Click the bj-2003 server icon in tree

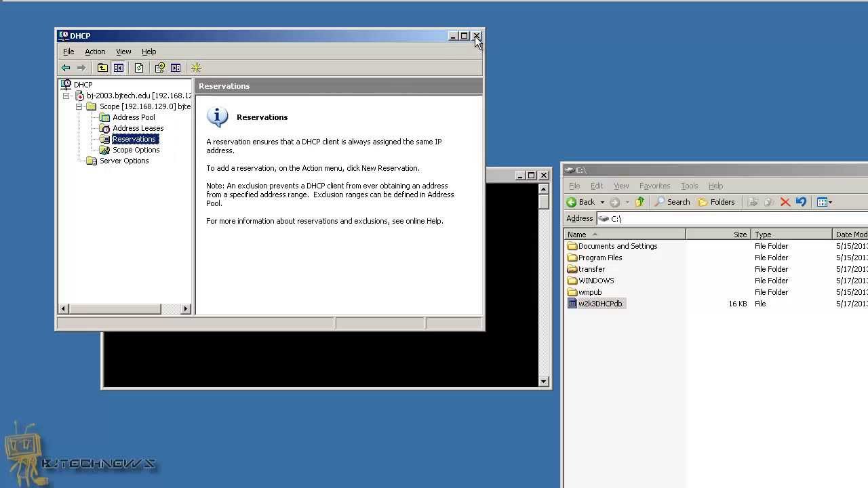(x=79, y=96)
